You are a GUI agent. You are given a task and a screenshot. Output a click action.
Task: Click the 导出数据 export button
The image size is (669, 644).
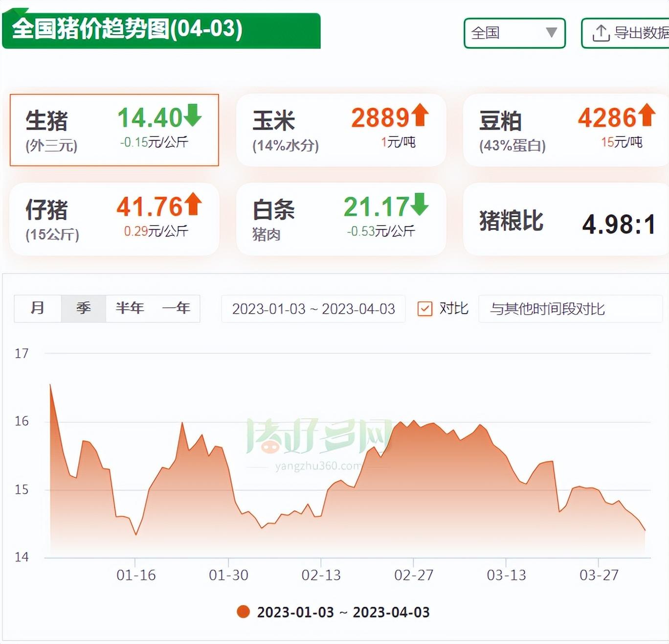click(x=626, y=33)
